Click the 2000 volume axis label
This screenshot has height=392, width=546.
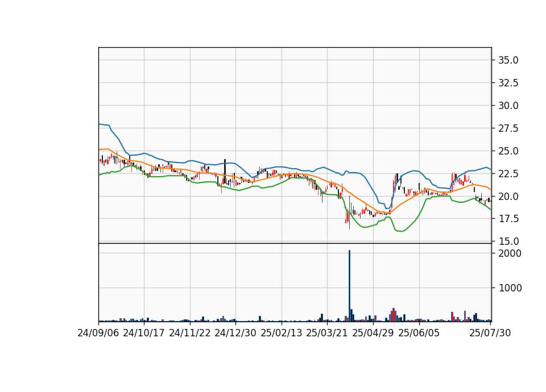[510, 253]
